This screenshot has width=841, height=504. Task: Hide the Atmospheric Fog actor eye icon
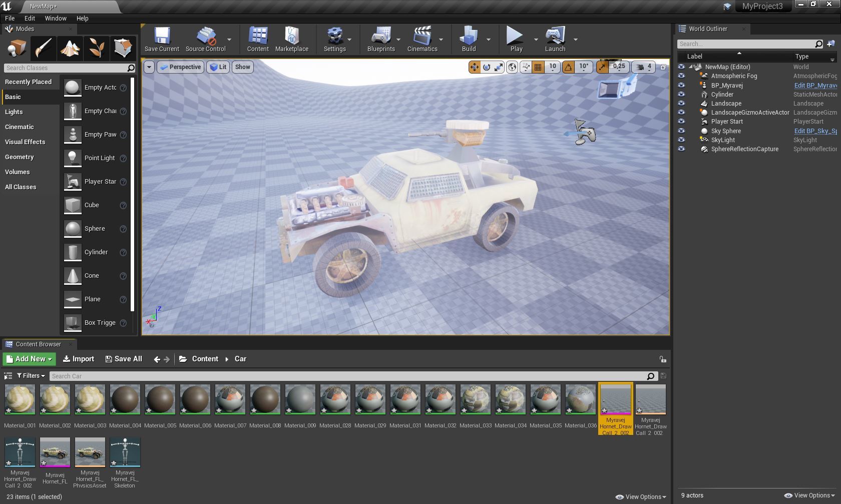681,76
